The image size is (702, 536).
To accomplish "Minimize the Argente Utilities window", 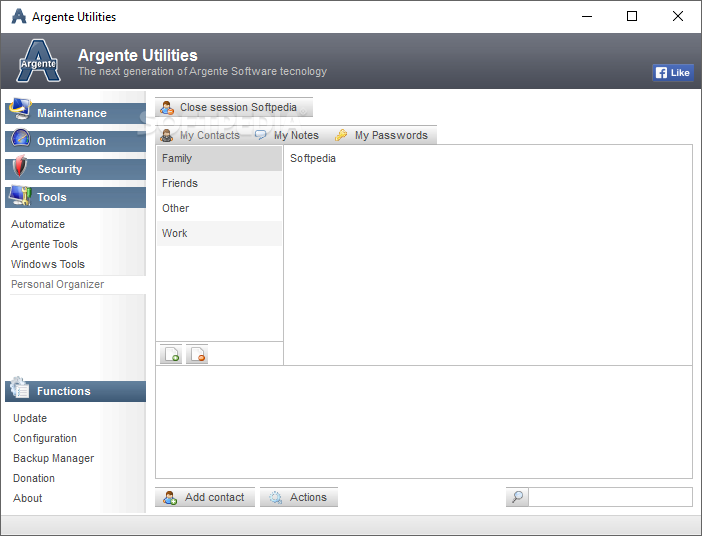I will coord(587,17).
